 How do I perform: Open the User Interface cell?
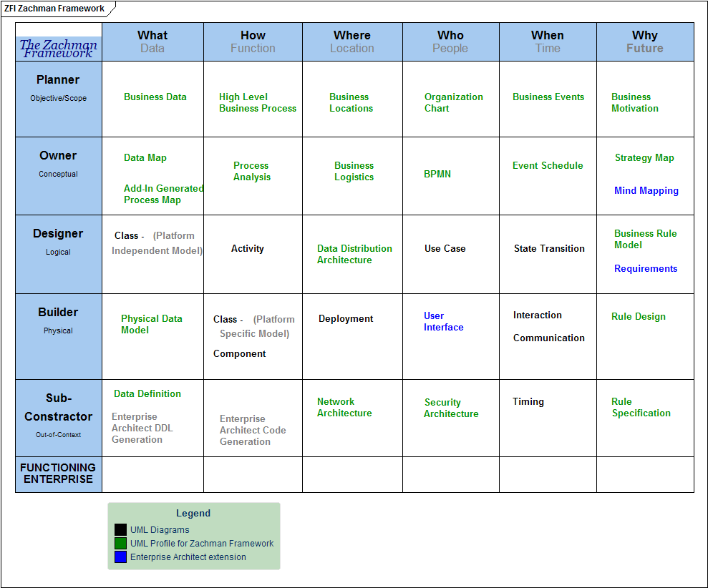tap(443, 322)
